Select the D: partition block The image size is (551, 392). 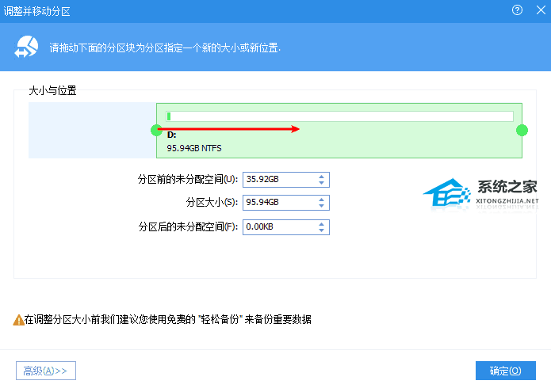(339, 131)
